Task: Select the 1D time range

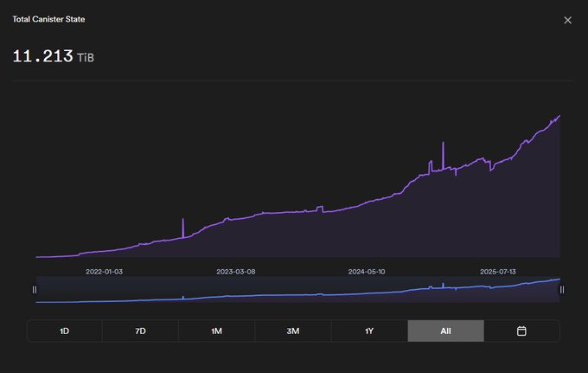Action: (65, 331)
